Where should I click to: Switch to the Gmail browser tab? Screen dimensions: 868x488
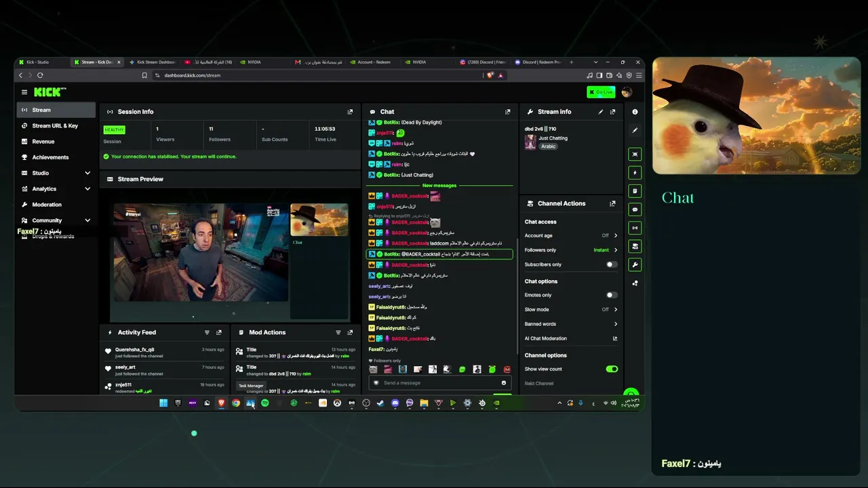click(319, 62)
